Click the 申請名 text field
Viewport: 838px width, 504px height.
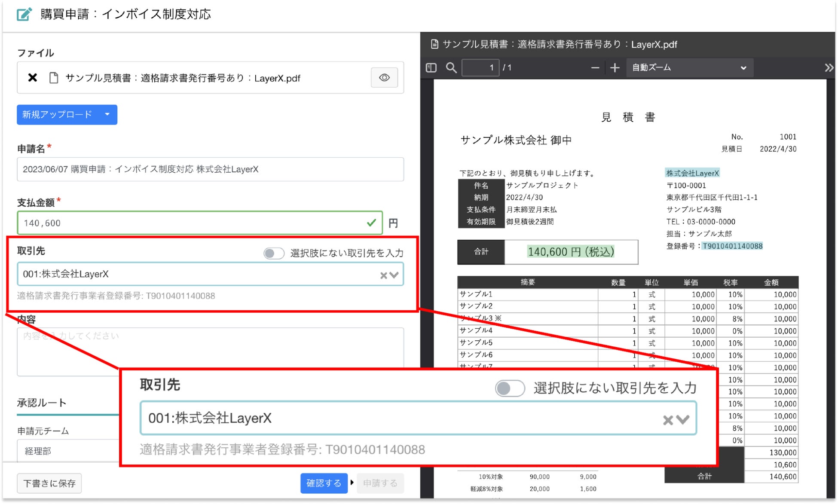[210, 169]
